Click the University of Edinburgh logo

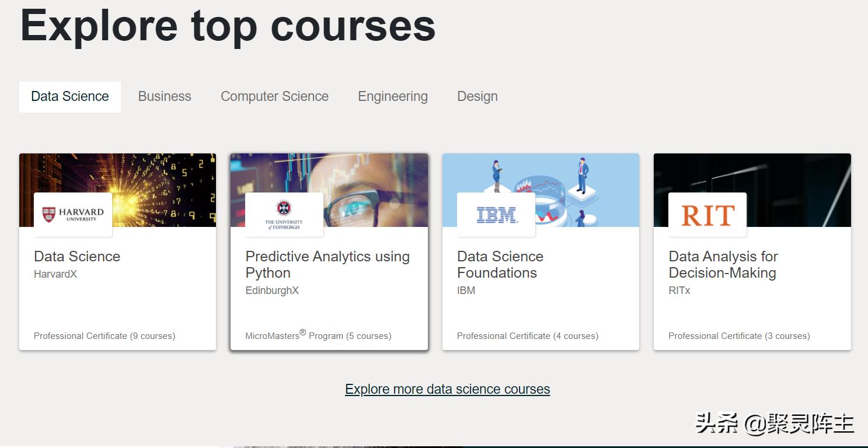pyautogui.click(x=284, y=215)
